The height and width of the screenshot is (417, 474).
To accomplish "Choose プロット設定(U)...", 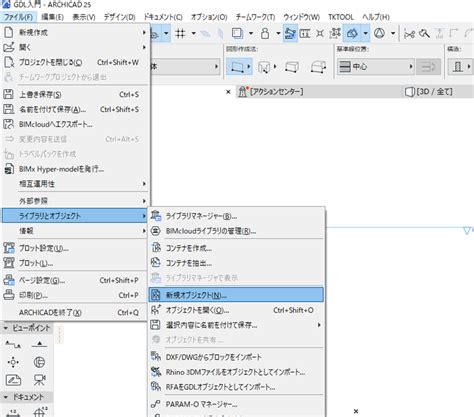I will pos(75,248).
